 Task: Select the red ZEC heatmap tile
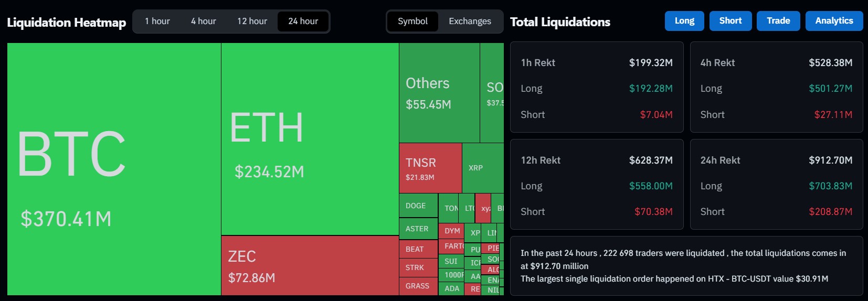[x=310, y=265]
